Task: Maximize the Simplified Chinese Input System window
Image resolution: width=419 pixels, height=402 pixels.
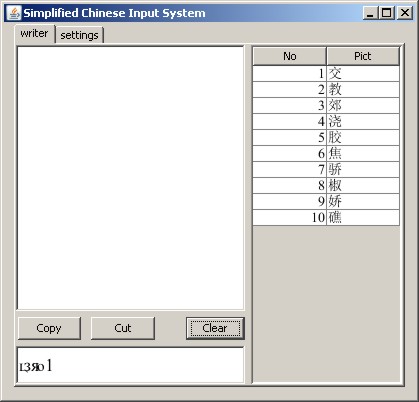Action: (x=386, y=13)
